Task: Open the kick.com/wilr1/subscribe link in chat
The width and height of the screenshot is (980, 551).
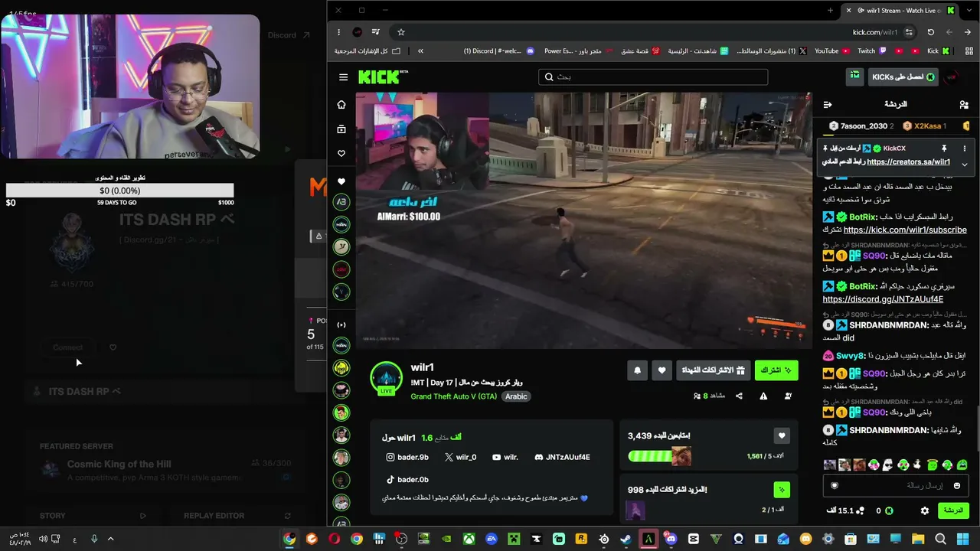Action: coord(905,230)
